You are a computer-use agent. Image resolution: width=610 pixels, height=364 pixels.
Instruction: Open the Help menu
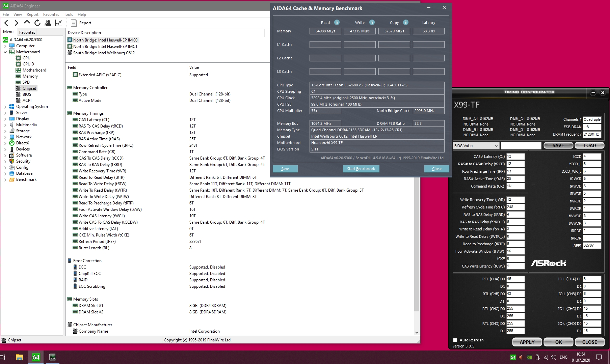point(82,15)
